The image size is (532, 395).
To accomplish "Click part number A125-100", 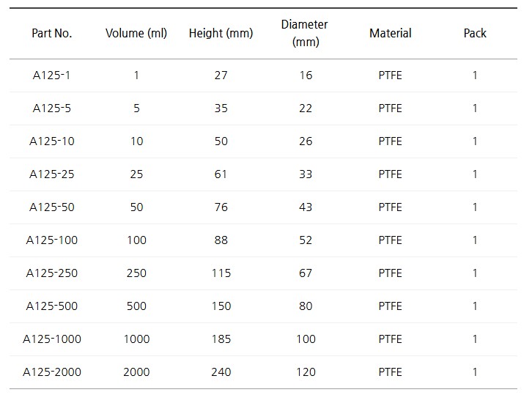I will click(x=51, y=240).
